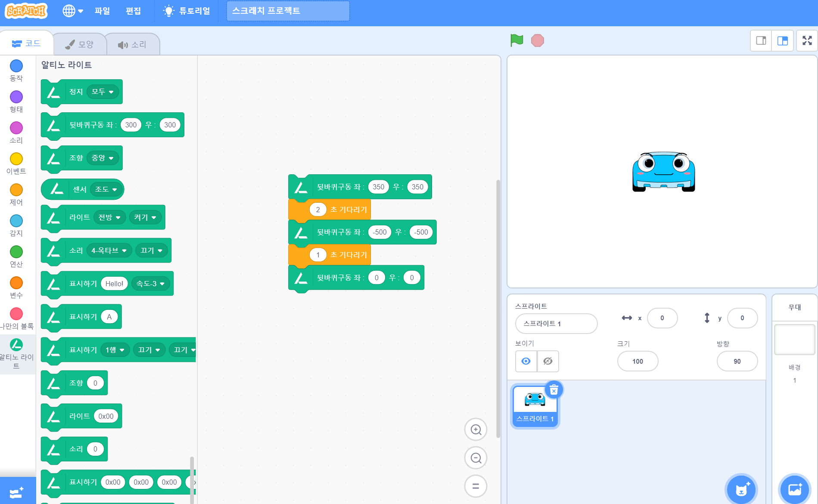Switch to the 모양 tab
The height and width of the screenshot is (504, 818).
point(79,44)
